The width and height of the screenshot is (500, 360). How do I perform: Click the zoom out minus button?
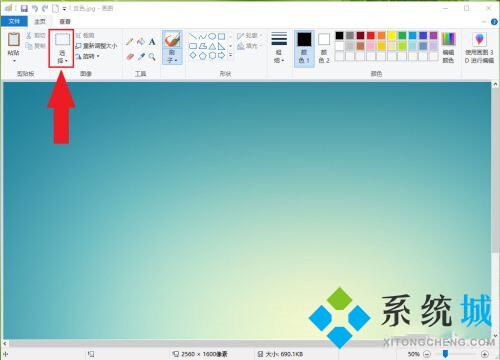pyautogui.click(x=427, y=354)
